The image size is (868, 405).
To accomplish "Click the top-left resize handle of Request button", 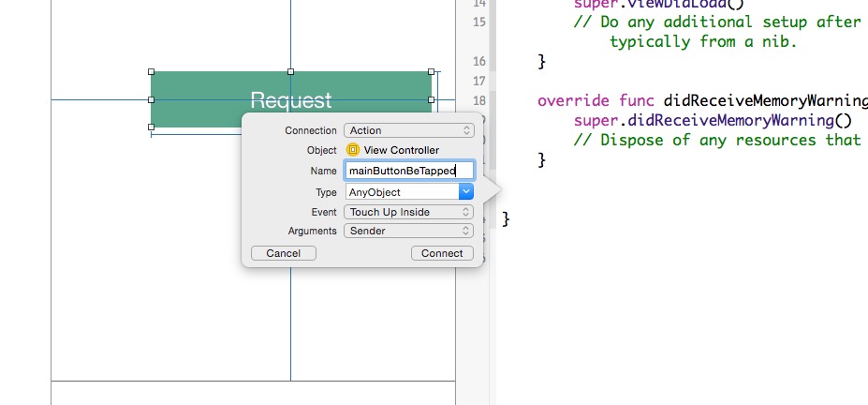I will pos(151,71).
